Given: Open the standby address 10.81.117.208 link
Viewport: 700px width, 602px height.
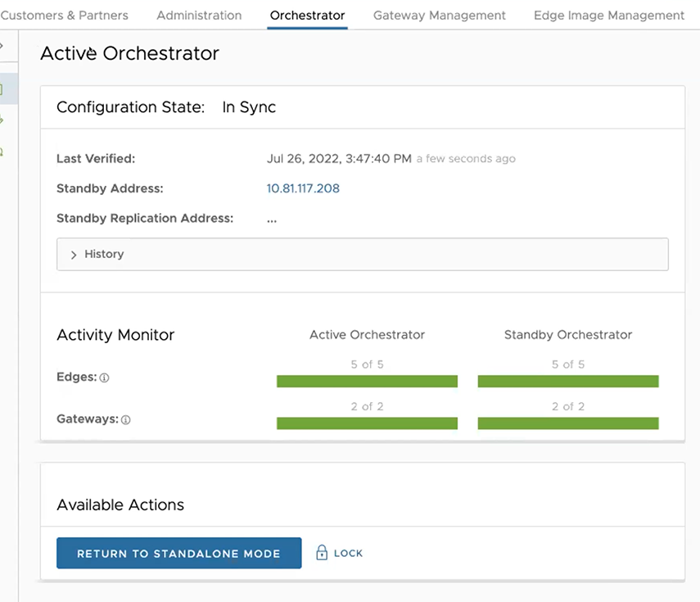Looking at the screenshot, I should [303, 188].
